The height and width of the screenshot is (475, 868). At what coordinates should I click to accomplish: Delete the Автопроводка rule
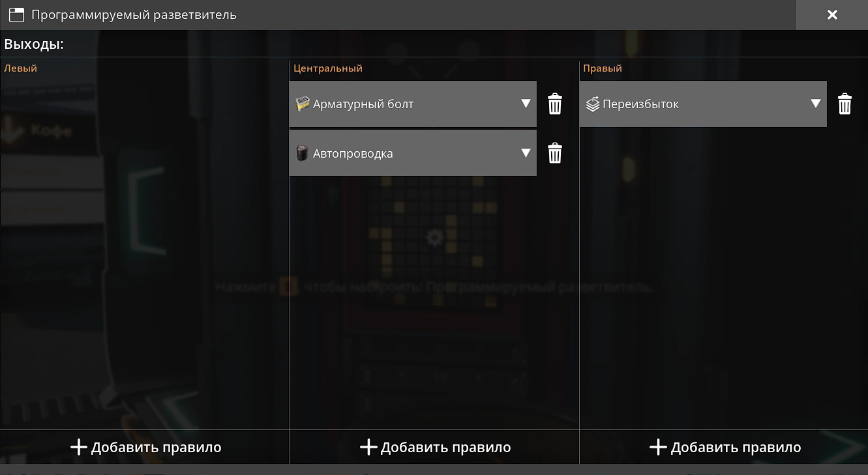pyautogui.click(x=554, y=154)
